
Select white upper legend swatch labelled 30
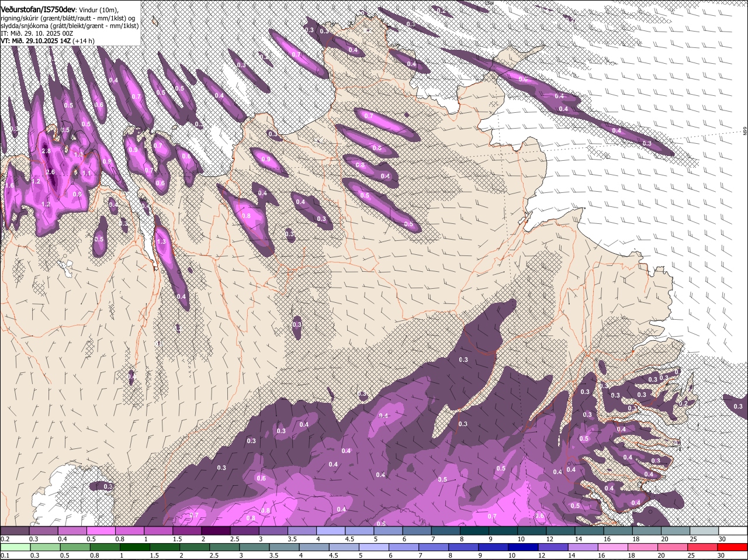(733, 530)
